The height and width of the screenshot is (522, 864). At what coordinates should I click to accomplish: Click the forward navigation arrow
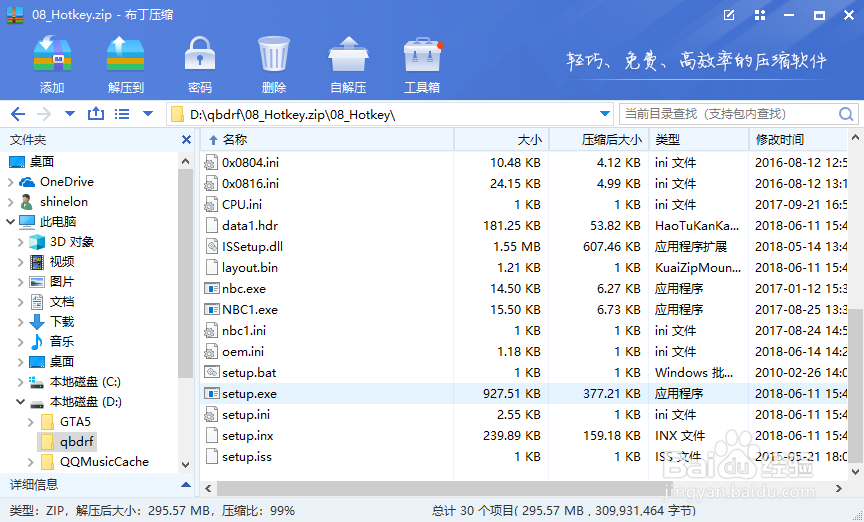pos(44,114)
